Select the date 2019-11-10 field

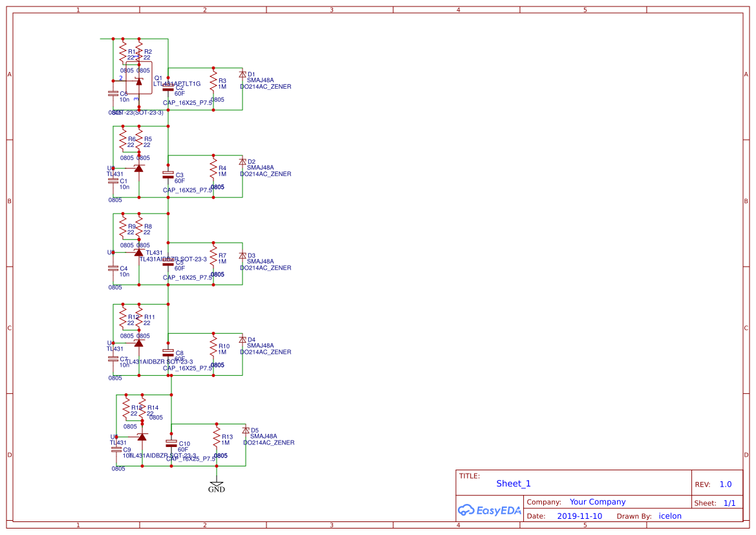pos(579,516)
